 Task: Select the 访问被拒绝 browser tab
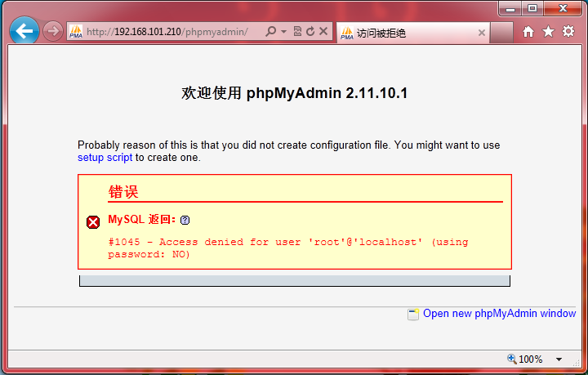[x=413, y=33]
